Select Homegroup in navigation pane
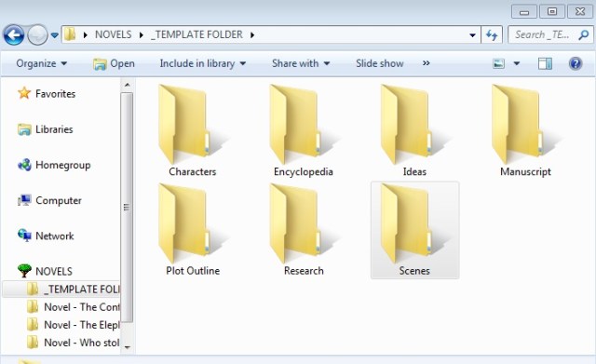596x364 pixels. pyautogui.click(x=54, y=165)
